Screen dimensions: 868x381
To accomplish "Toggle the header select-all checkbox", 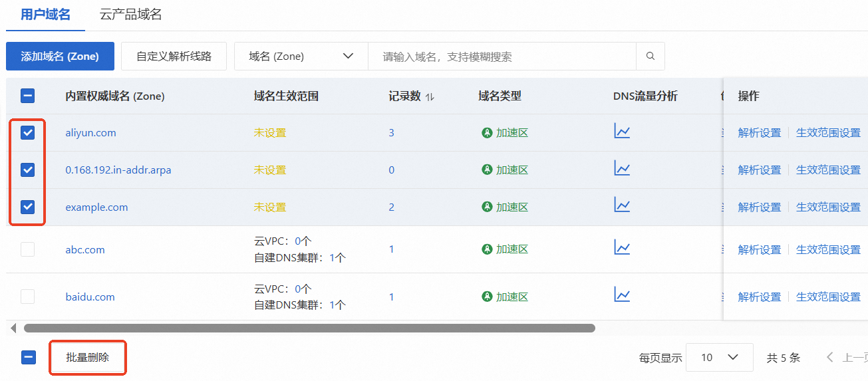I will (x=28, y=96).
